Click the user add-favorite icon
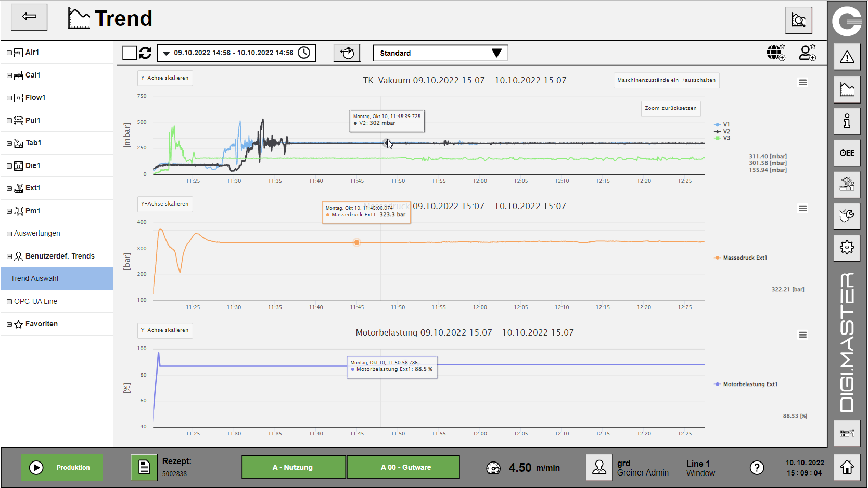 [808, 53]
